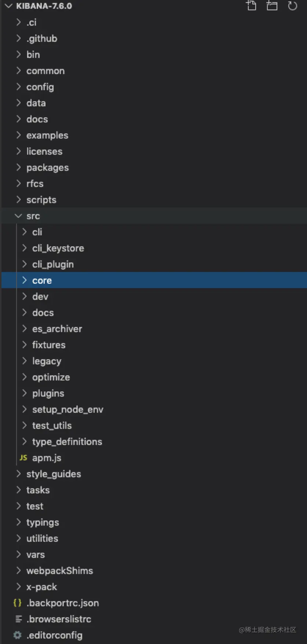Expand the plugins folder chevron
307x644 pixels.
click(x=24, y=393)
